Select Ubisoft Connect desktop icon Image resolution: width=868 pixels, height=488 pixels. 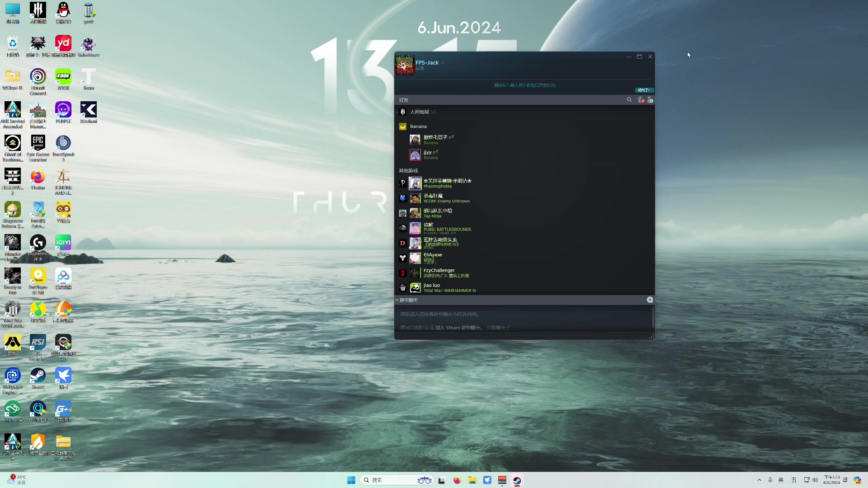coord(38,81)
